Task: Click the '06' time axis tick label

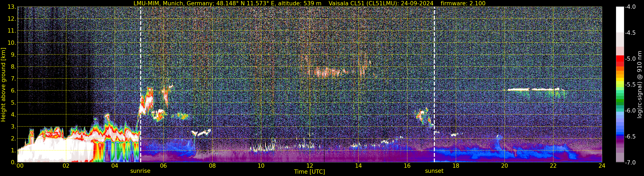Action: (x=163, y=166)
